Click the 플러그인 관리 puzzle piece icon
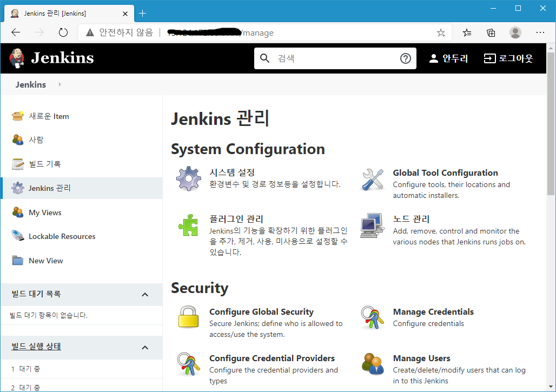556x392 pixels. tap(188, 225)
